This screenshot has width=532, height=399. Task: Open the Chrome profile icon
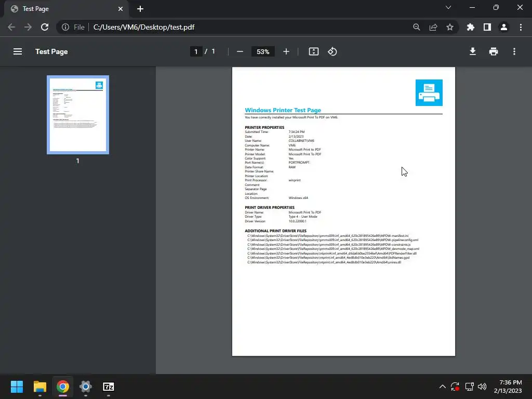pyautogui.click(x=504, y=27)
